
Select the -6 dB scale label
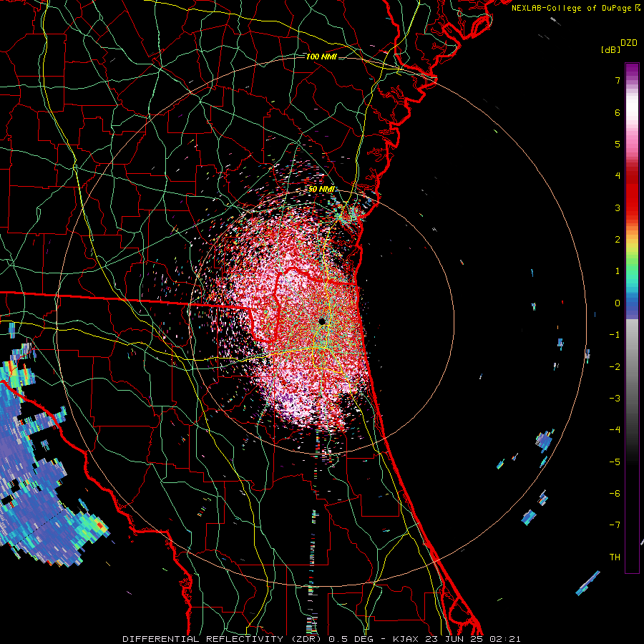click(x=615, y=494)
